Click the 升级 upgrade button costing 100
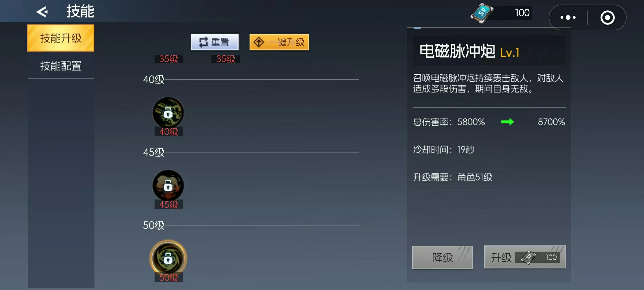Viewport: 644px width, 290px height. click(525, 257)
